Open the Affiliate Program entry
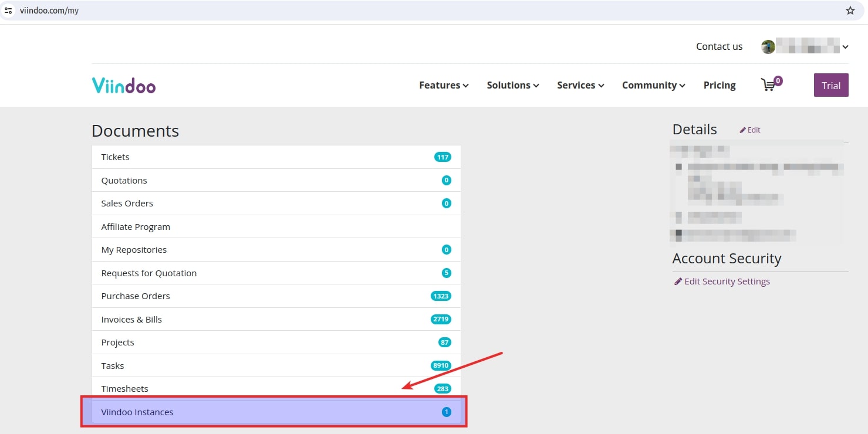868x434 pixels. point(276,226)
